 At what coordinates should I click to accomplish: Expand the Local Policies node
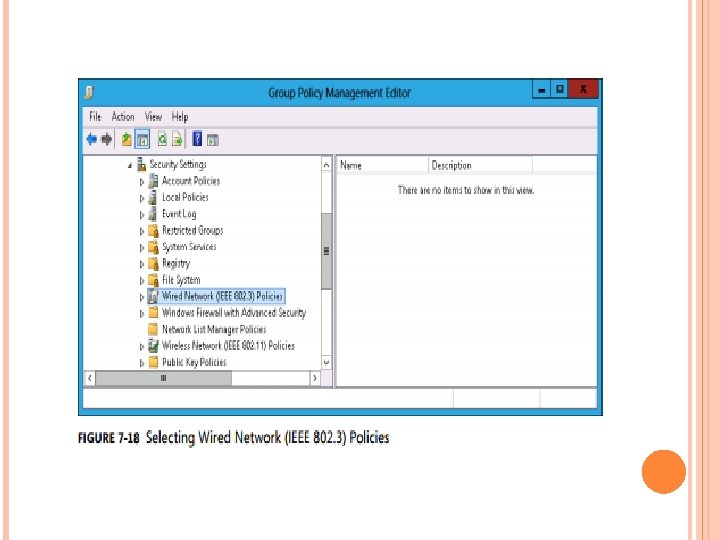point(142,199)
